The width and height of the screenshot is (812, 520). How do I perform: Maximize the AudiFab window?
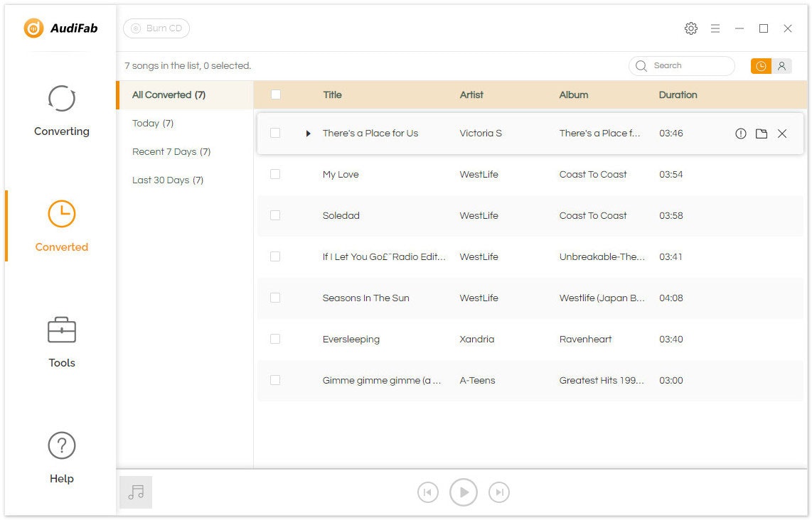coord(764,28)
